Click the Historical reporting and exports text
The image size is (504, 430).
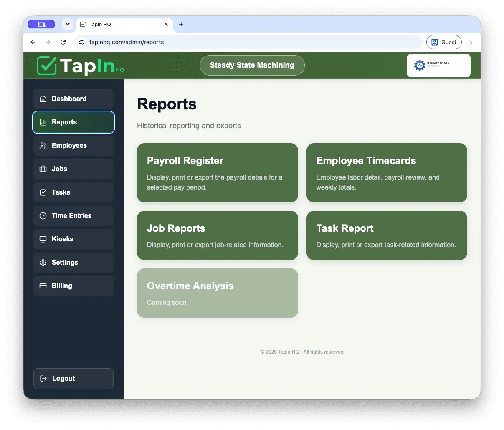tap(189, 126)
